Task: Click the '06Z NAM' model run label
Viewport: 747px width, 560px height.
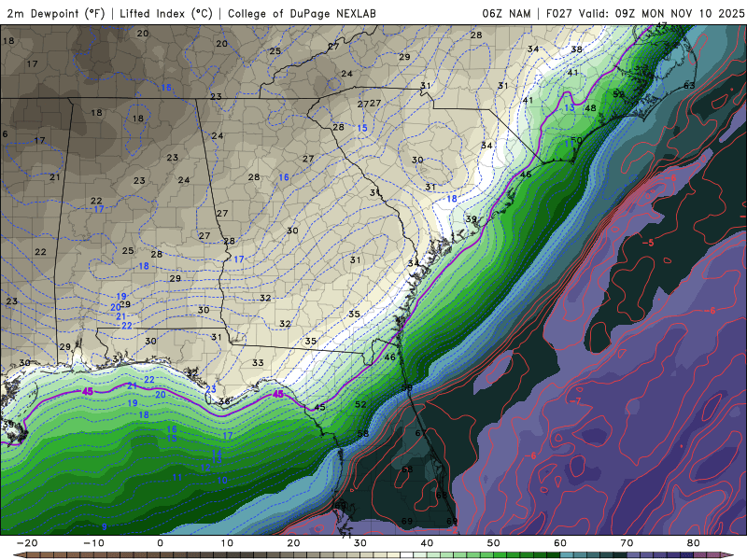Action: (506, 13)
